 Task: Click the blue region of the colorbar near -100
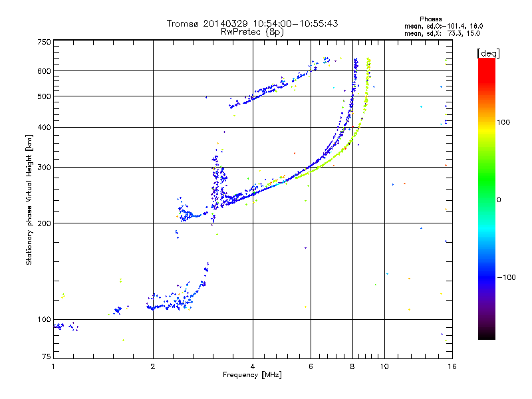(487, 277)
